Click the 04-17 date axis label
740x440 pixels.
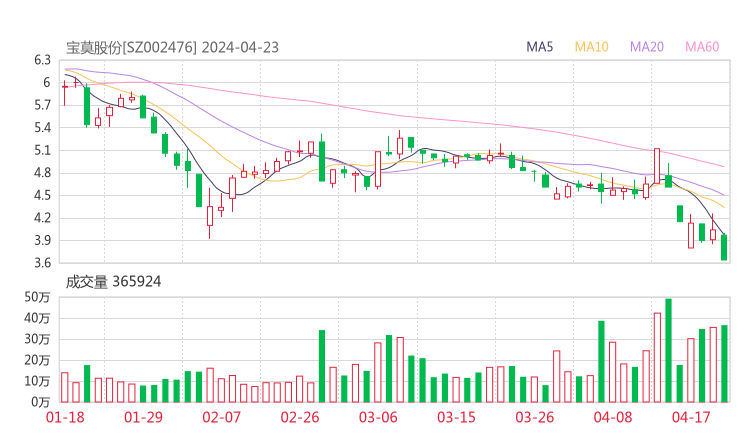coord(691,417)
